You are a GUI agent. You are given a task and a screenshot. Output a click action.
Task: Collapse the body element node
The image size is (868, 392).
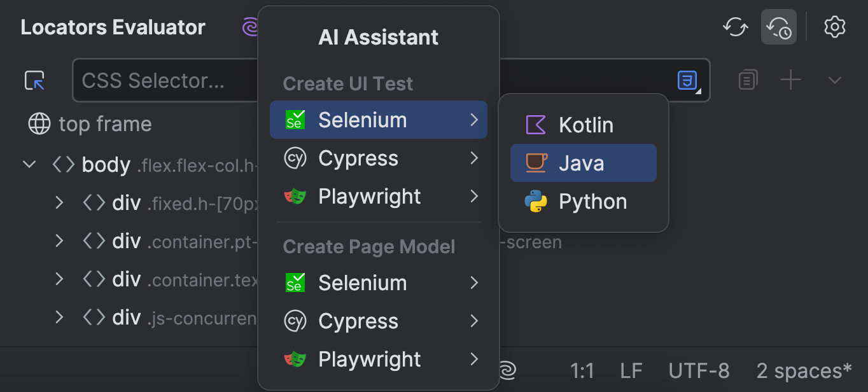29,164
